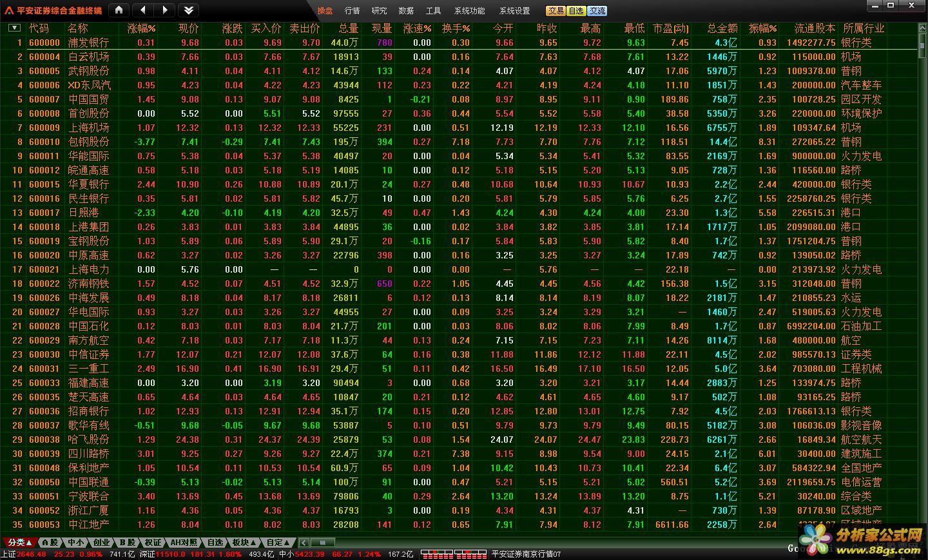This screenshot has height=560, width=928.
Task: Select the 中信证券 stock name
Action: [88, 354]
